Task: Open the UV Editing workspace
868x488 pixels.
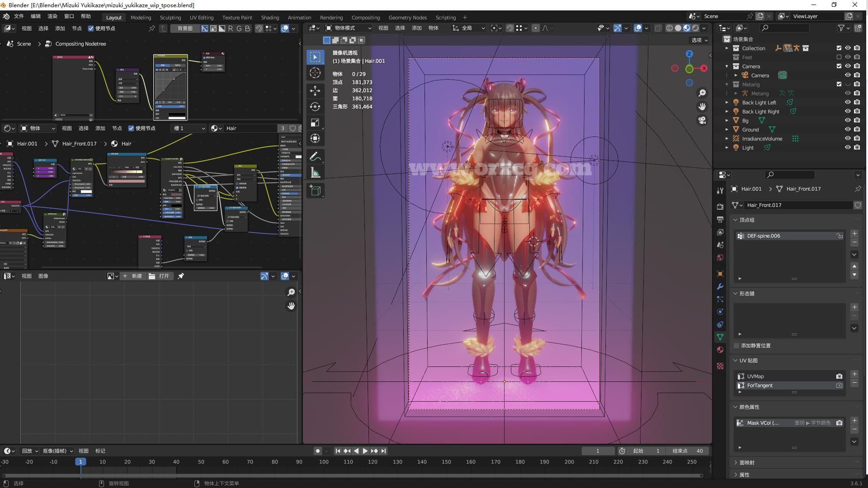Action: [201, 18]
